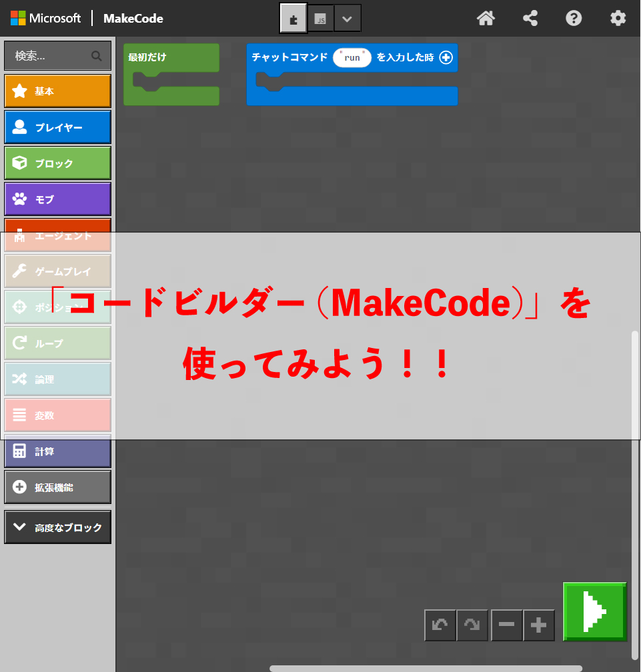Click the Microsoft logo

pyautogui.click(x=45, y=19)
